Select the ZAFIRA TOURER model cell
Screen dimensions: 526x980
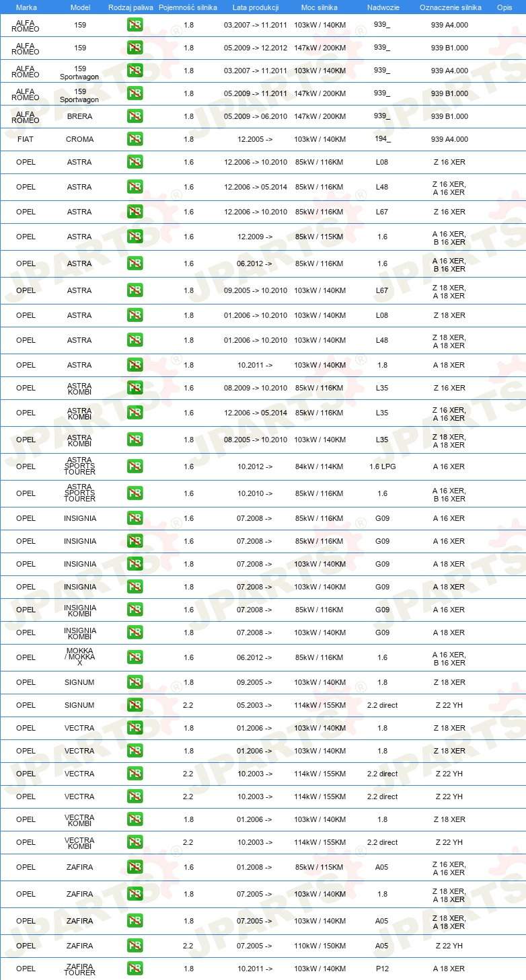point(80,969)
